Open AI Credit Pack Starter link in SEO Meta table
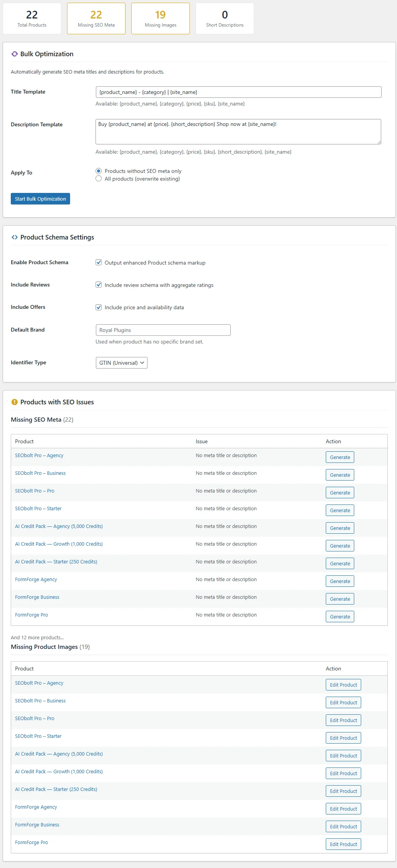Image resolution: width=397 pixels, height=868 pixels. 56,561
